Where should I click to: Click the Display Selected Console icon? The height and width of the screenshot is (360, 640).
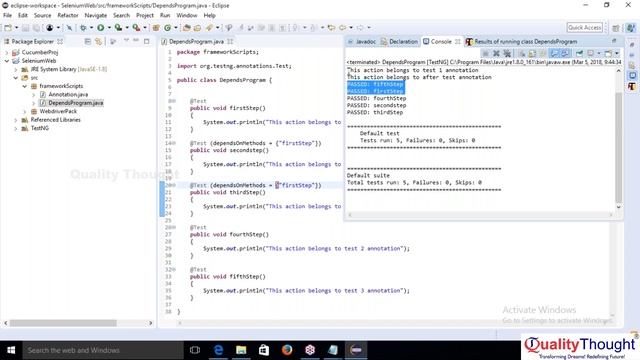click(x=591, y=53)
